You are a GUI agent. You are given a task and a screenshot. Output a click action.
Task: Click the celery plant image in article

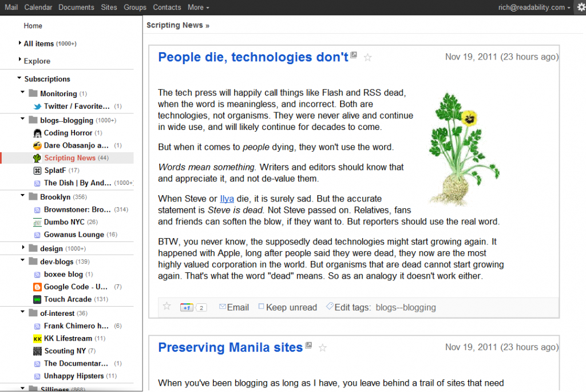pos(463,149)
